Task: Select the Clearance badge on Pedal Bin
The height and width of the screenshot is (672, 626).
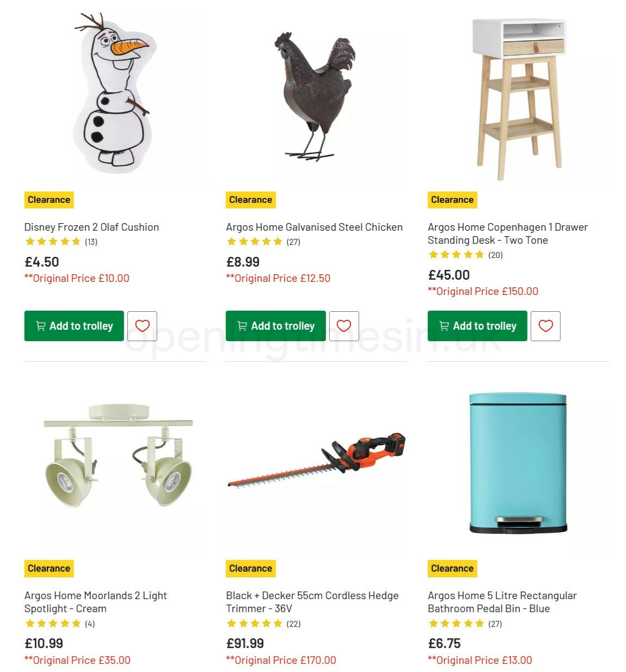Action: 452,568
